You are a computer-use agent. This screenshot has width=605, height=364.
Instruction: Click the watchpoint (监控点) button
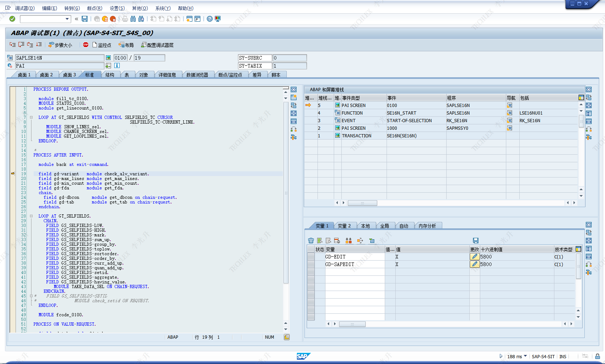tap(102, 45)
